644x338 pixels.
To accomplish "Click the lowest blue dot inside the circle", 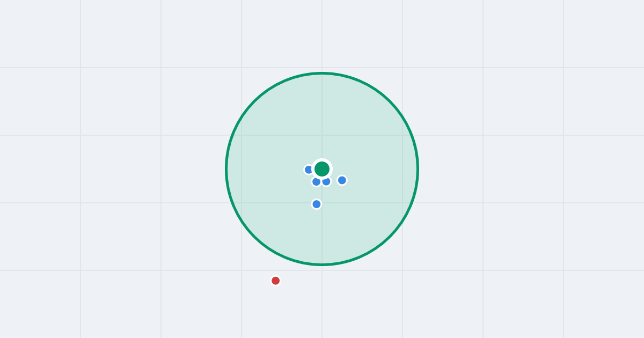I will point(317,204).
